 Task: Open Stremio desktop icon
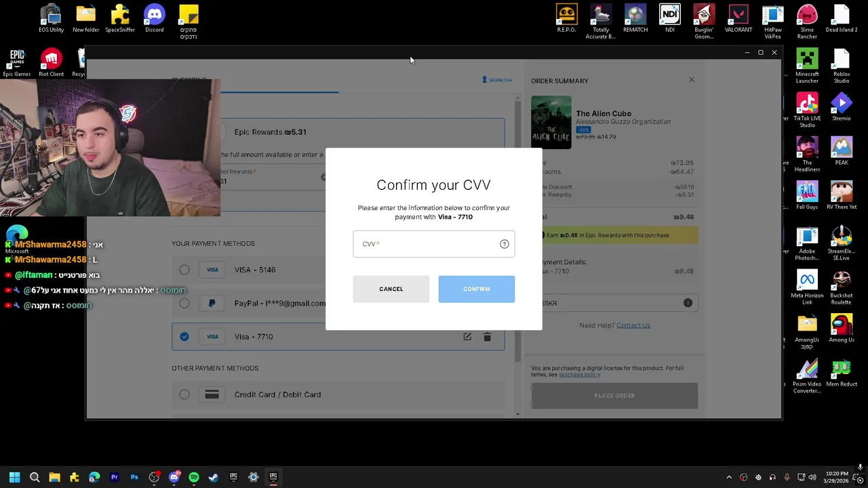[x=842, y=107]
